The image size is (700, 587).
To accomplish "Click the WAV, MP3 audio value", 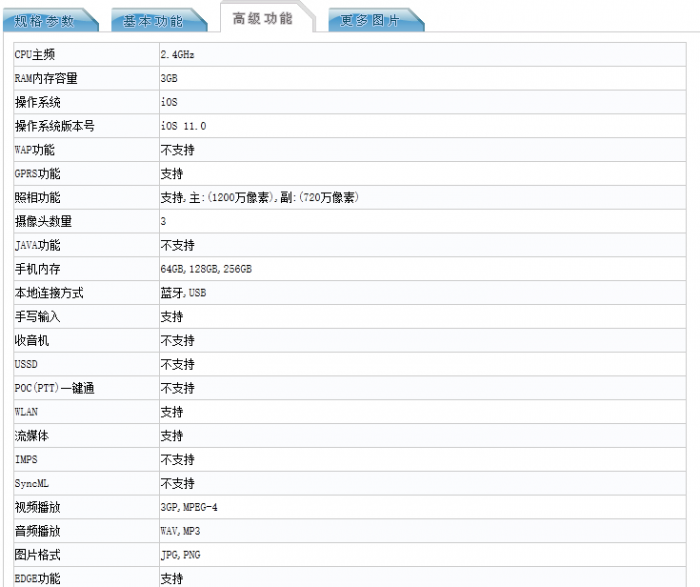I will 180,531.
